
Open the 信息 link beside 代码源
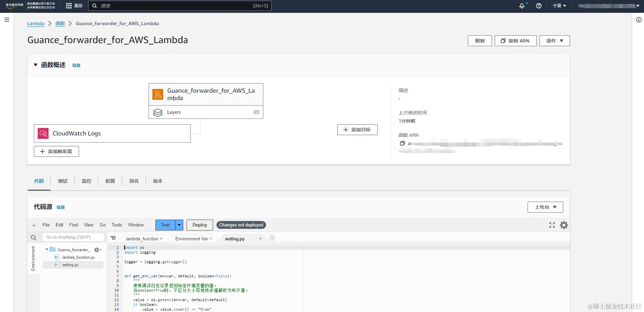(61, 207)
